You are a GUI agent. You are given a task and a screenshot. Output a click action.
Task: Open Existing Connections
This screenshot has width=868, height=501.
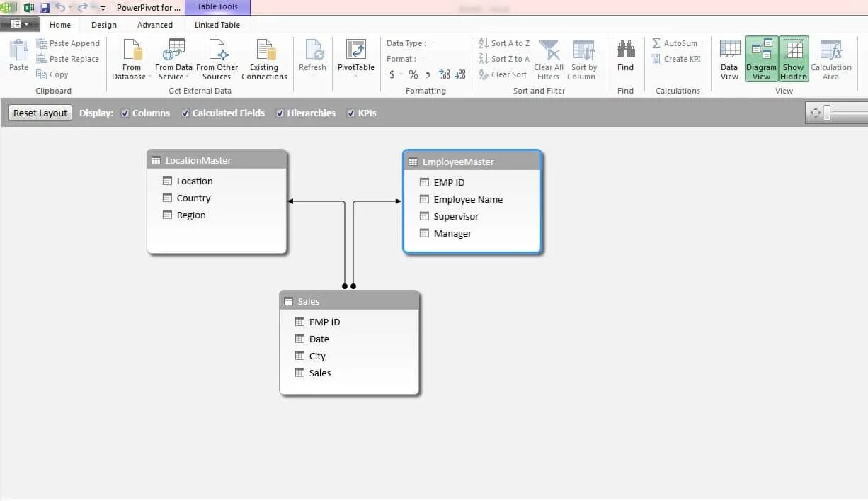(264, 60)
